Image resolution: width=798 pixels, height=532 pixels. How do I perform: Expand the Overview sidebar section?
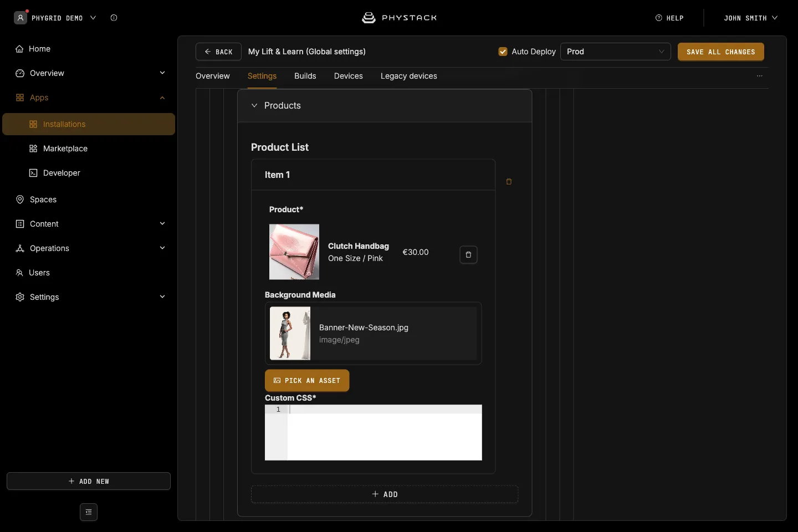click(162, 73)
